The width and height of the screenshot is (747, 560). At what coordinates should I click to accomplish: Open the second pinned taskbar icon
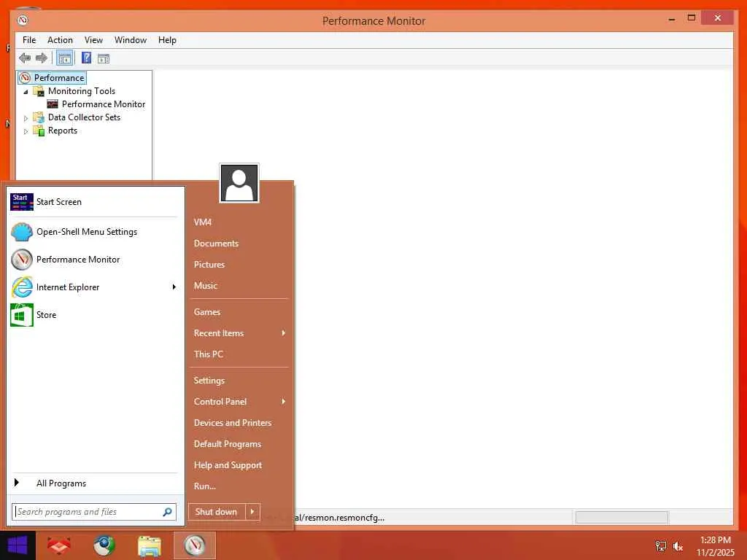(104, 545)
